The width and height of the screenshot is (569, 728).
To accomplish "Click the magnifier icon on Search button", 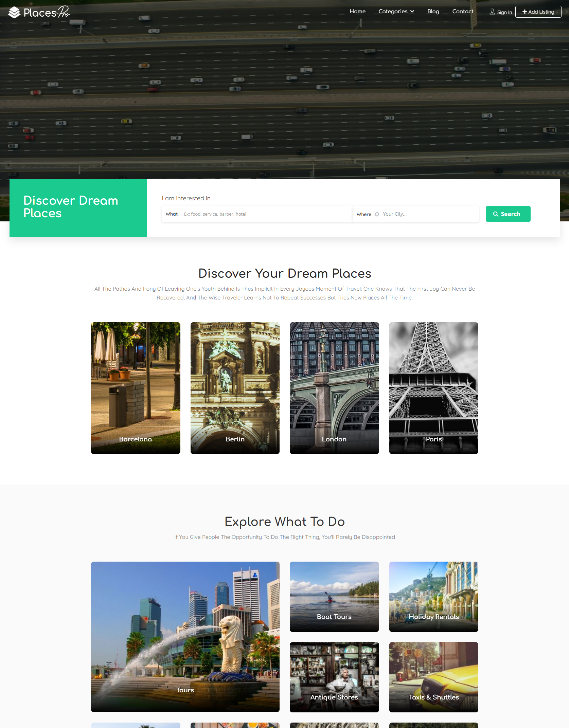I will tap(496, 214).
